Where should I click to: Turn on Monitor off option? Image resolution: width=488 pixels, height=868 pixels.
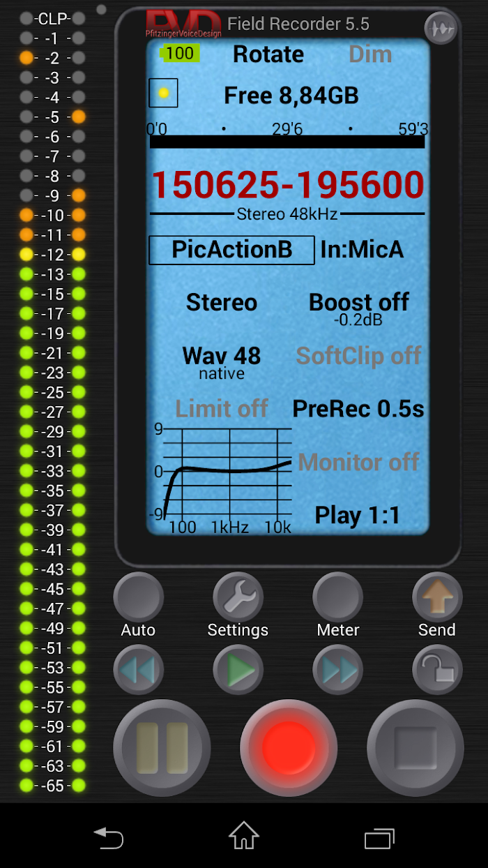click(358, 462)
